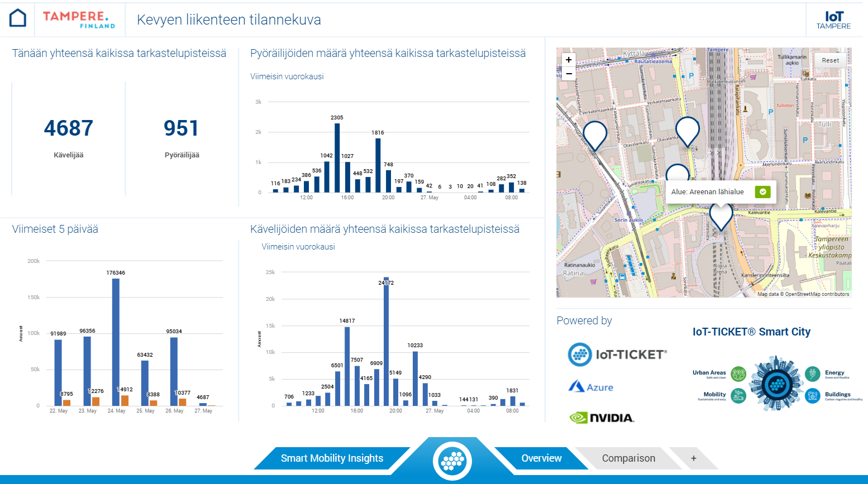The width and height of the screenshot is (868, 484).
Task: Click the 'Urban Areas' label
Action: coord(709,372)
